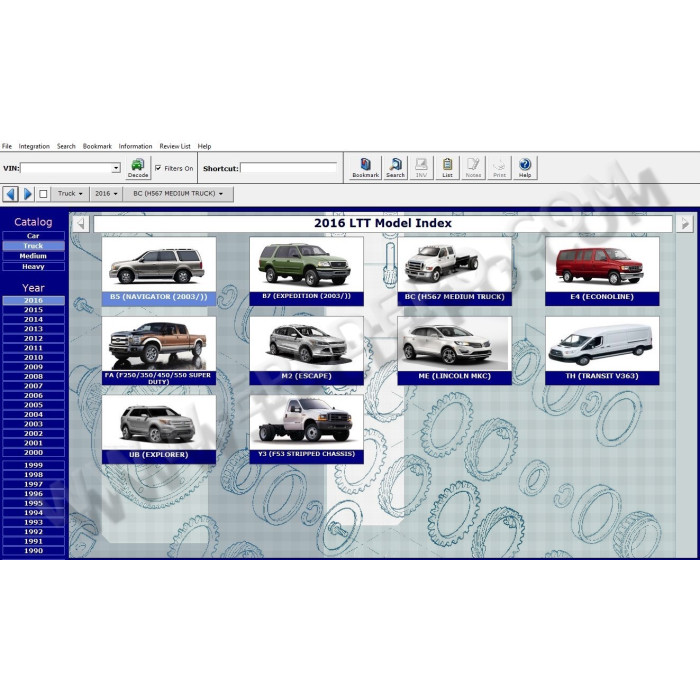Select year 2016 in Year list
Viewport: 700px width, 700px height.
pyautogui.click(x=33, y=300)
